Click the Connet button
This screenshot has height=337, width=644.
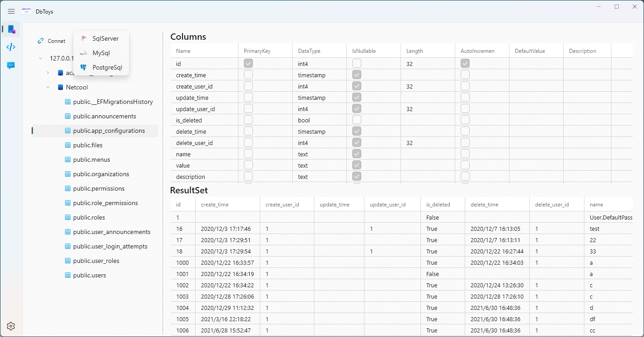[51, 41]
